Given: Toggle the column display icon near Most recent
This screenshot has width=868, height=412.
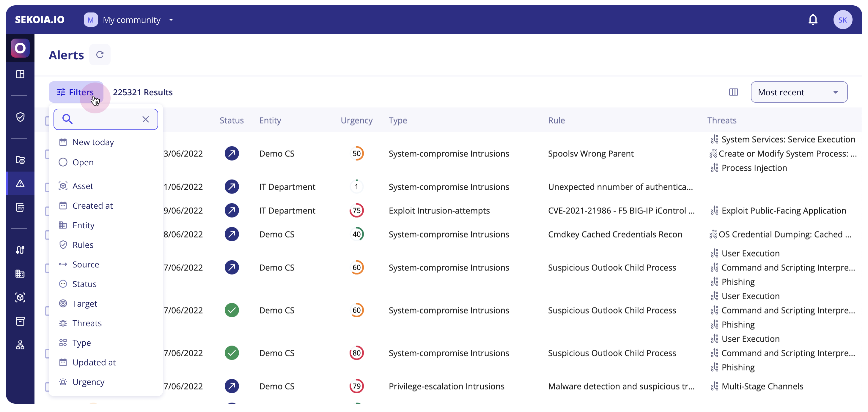Looking at the screenshot, I should pos(734,92).
